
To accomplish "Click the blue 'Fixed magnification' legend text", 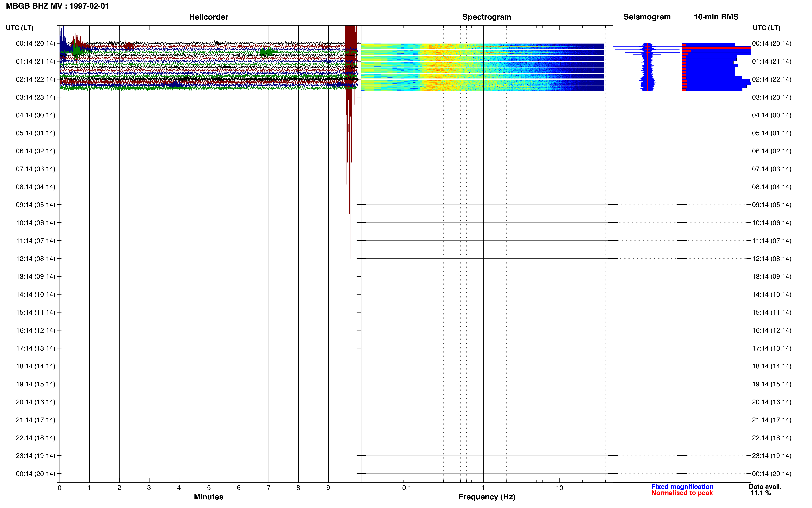I will pyautogui.click(x=682, y=486).
